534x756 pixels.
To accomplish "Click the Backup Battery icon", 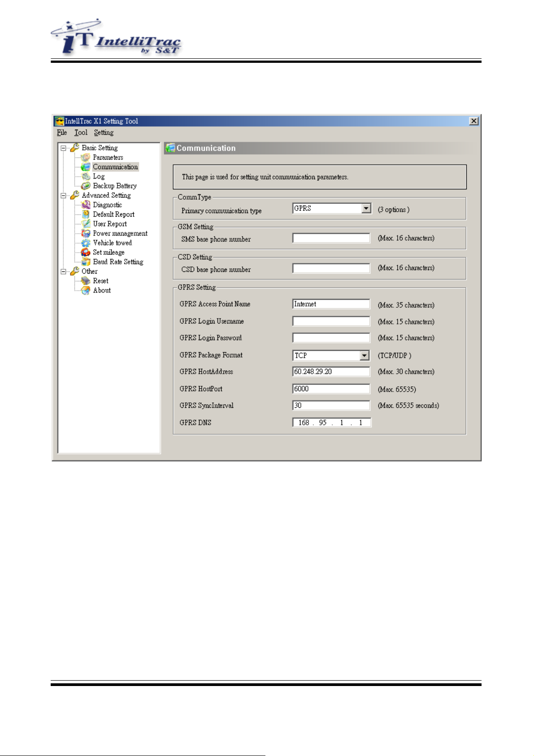I will pyautogui.click(x=86, y=186).
